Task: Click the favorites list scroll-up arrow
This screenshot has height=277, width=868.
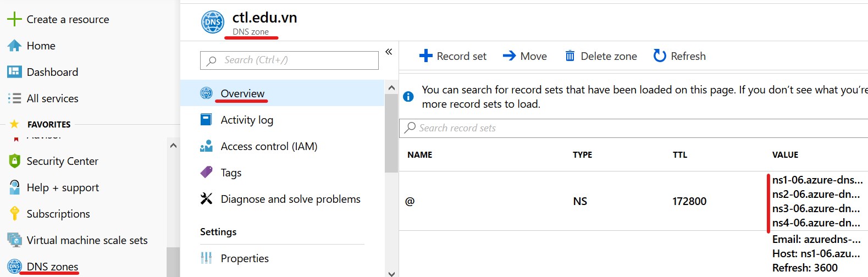Action: tap(173, 146)
